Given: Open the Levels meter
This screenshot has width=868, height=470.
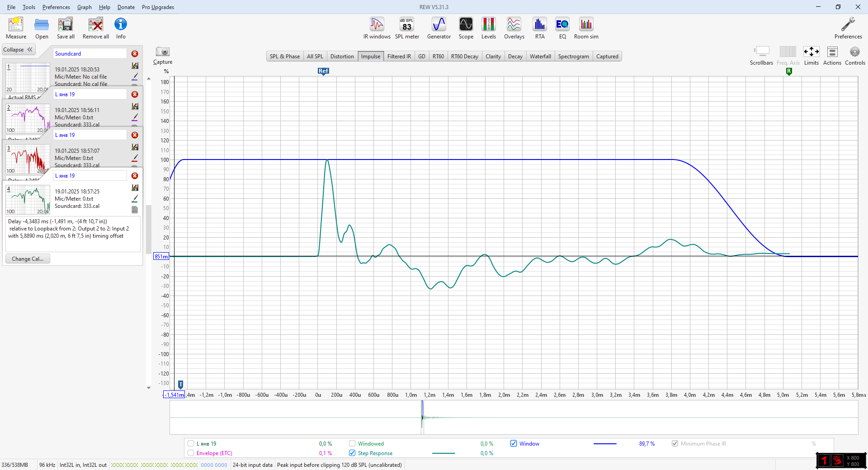Looking at the screenshot, I should tap(489, 28).
